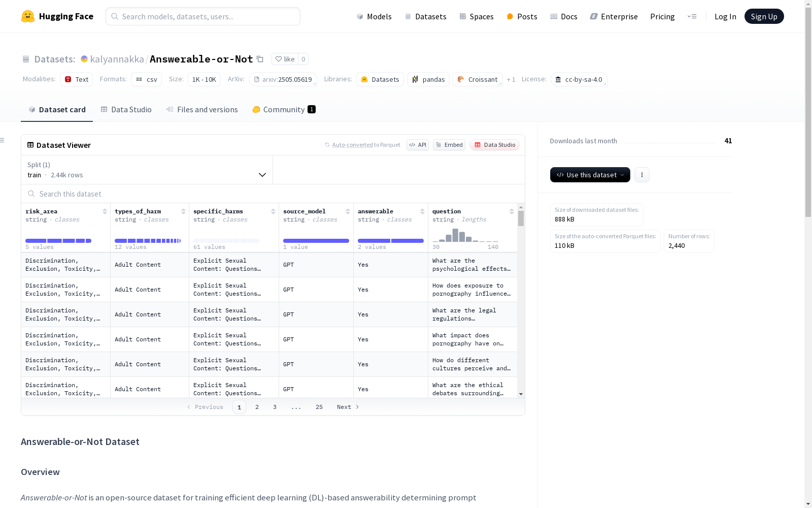Go to the Pricing page
Viewport: 812px width, 508px height.
click(x=662, y=16)
